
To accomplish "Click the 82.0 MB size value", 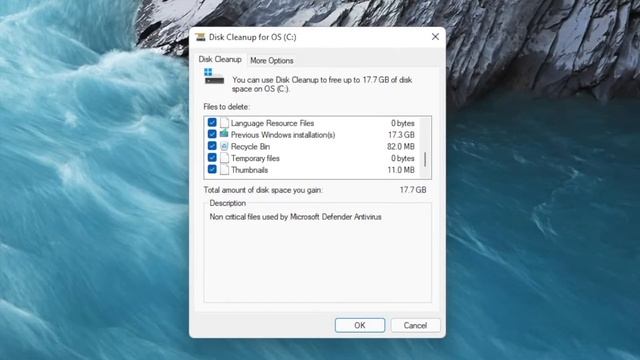I will click(x=401, y=147).
